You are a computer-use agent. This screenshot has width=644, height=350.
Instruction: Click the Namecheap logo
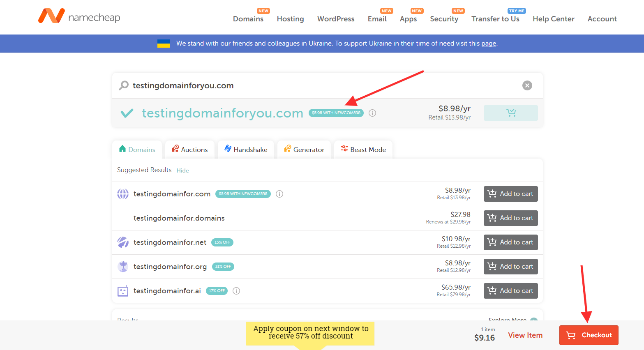(79, 16)
